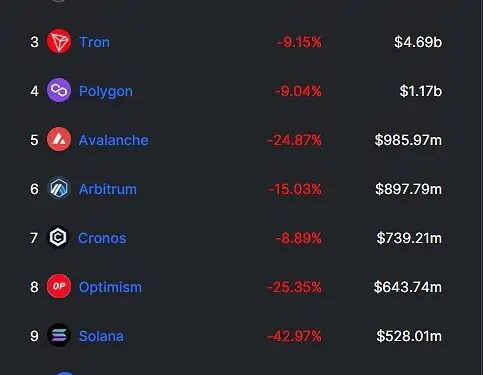Open the Polygon chain link
Screen dimensions: 483x375
tap(106, 91)
